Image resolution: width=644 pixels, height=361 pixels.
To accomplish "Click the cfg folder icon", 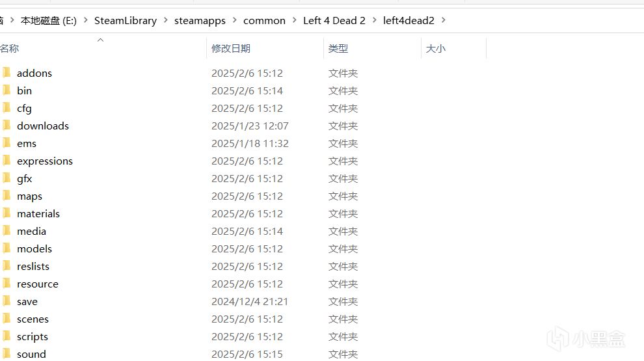I will (x=7, y=108).
